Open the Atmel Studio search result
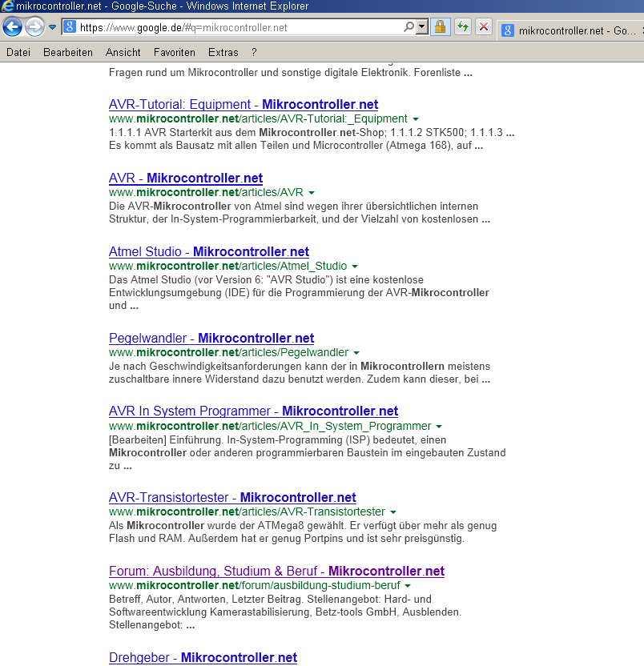Image resolution: width=644 pixels, height=666 pixels. click(x=209, y=251)
